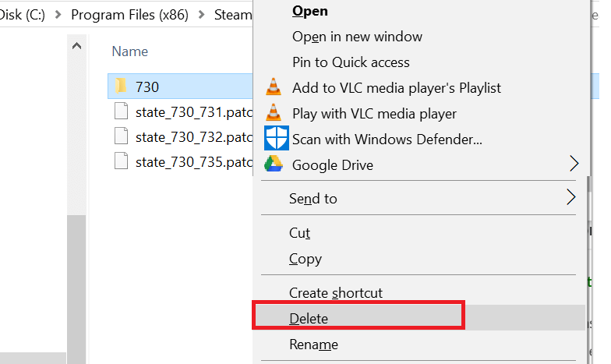Click the state_730_735 patch file icon
The image size is (611, 364).
120,161
